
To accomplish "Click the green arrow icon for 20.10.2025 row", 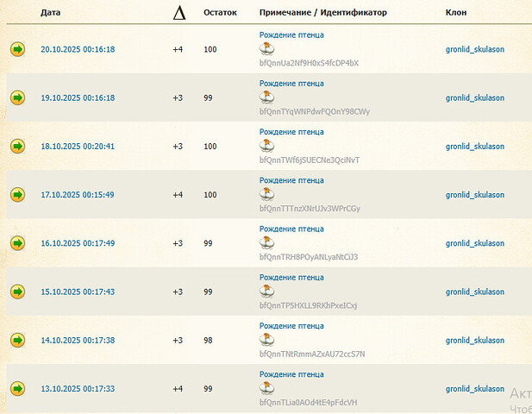I will coord(17,49).
